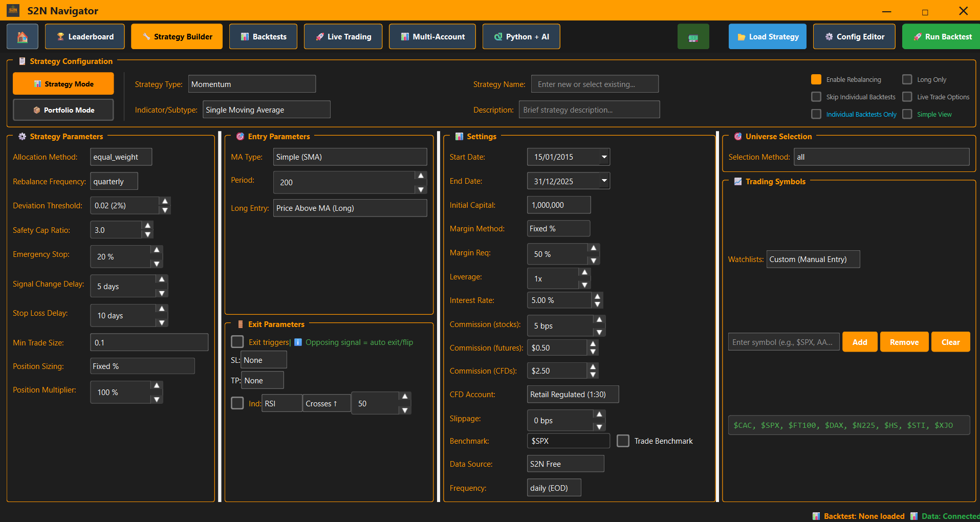Increase the Deviation Threshold up arrow
The height and width of the screenshot is (522, 980).
coord(165,201)
